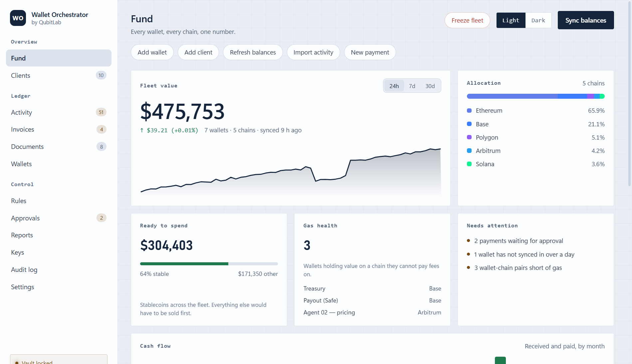Select the Ethereum color swatch
The width and height of the screenshot is (632, 364).
click(x=469, y=110)
